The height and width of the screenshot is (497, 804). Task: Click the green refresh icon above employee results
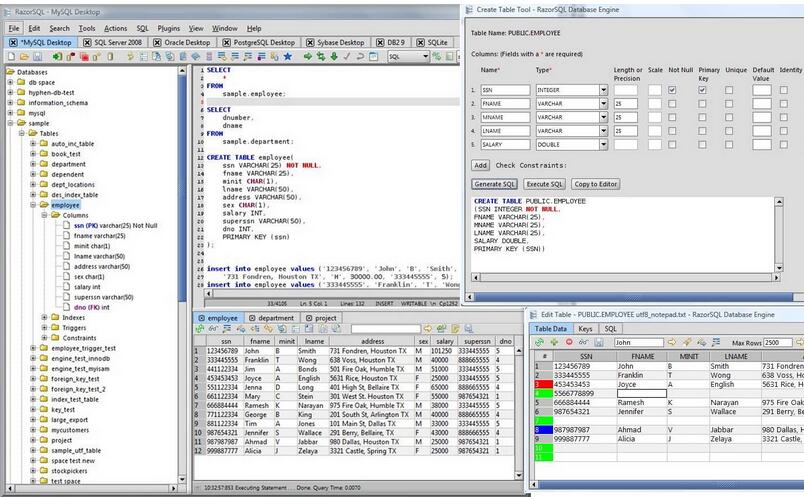pos(200,329)
